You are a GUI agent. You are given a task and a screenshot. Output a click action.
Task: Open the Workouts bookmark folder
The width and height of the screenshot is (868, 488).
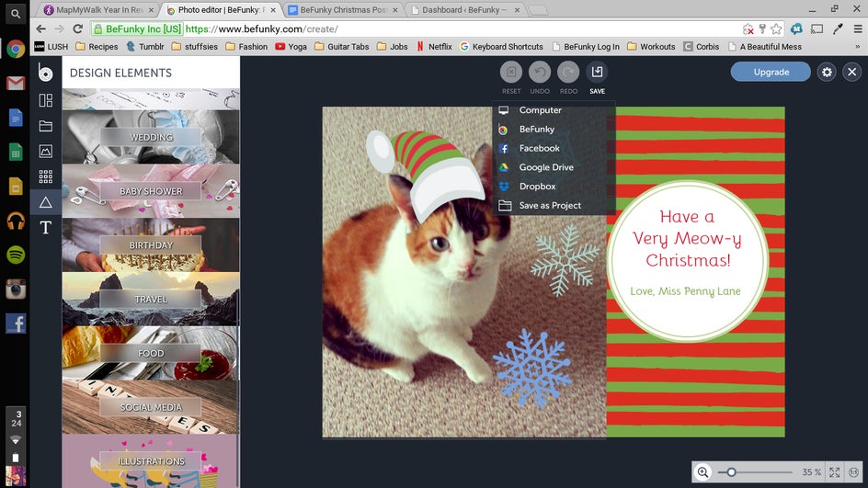coord(651,47)
